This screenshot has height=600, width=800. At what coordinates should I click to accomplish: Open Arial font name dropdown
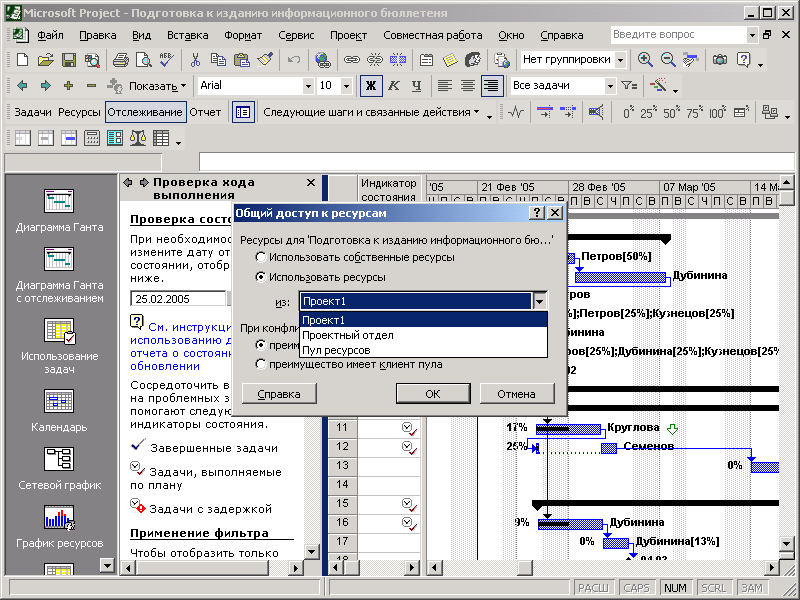[308, 86]
